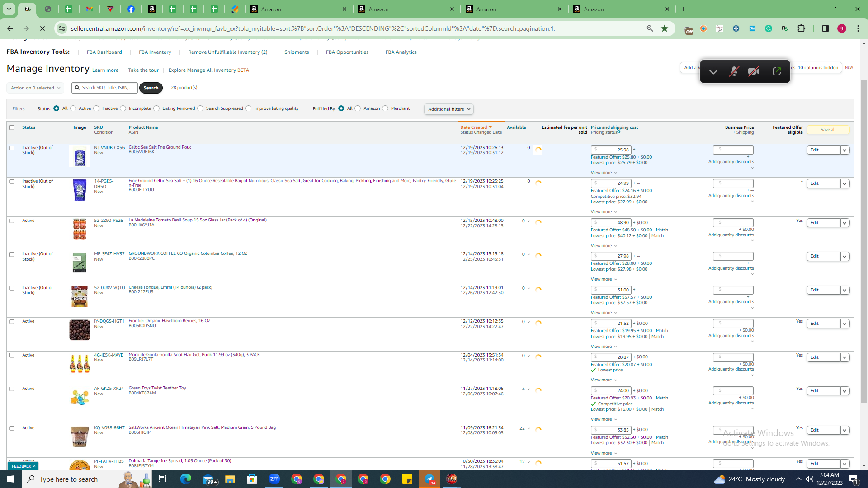This screenshot has height=488, width=868.
Task: Sort by the Date Created column
Action: (476, 127)
